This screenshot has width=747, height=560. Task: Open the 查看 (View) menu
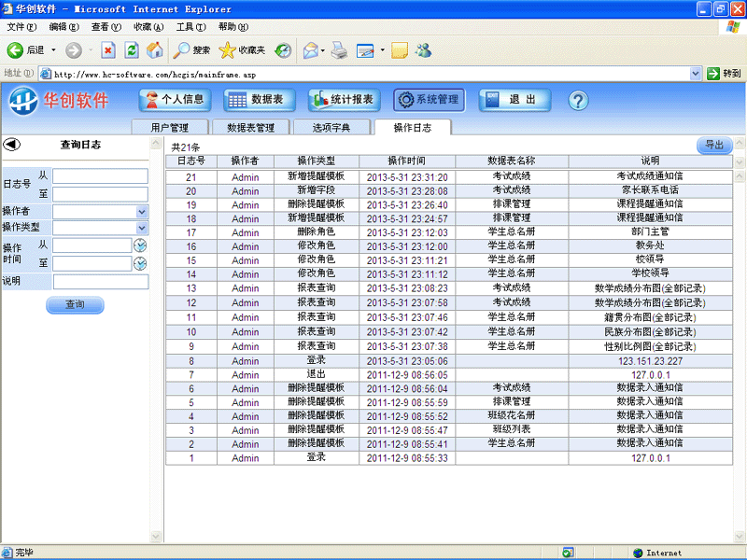[x=106, y=27]
